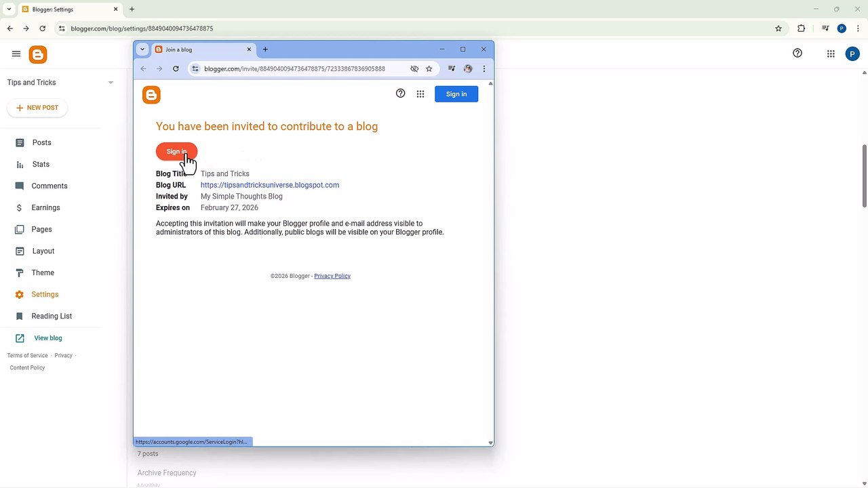Expand the tab search dropdown in the main browser
The height and width of the screenshot is (488, 868).
9,9
